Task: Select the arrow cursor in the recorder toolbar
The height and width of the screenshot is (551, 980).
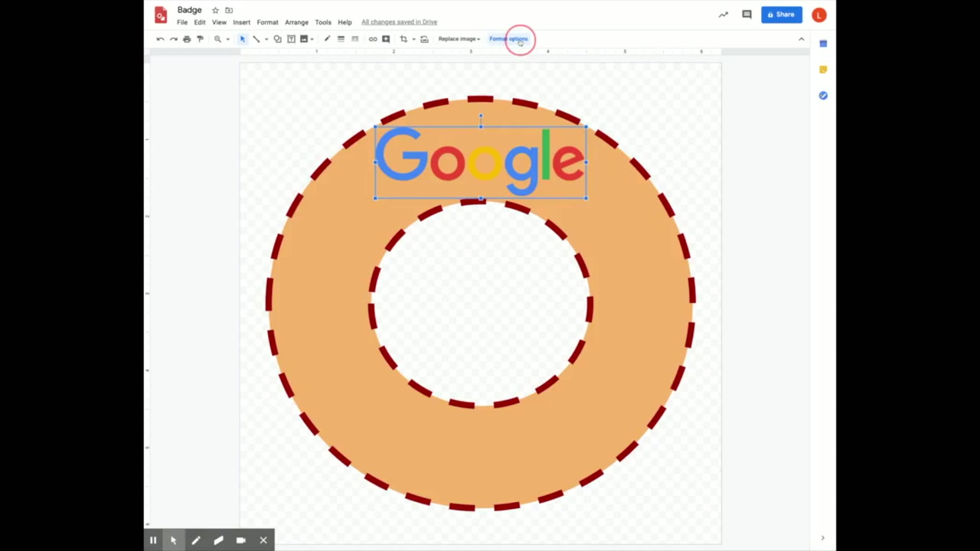Action: click(x=173, y=540)
